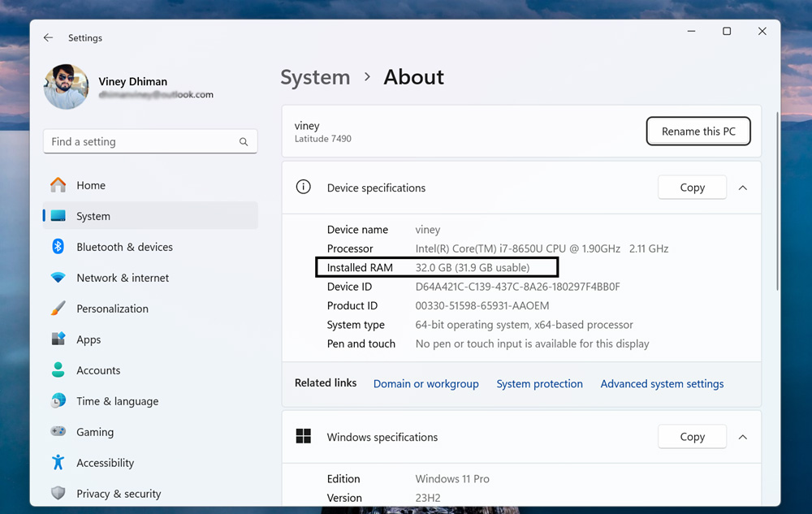The image size is (812, 514).
Task: Click the Pen and touch value text
Action: pyautogui.click(x=532, y=343)
